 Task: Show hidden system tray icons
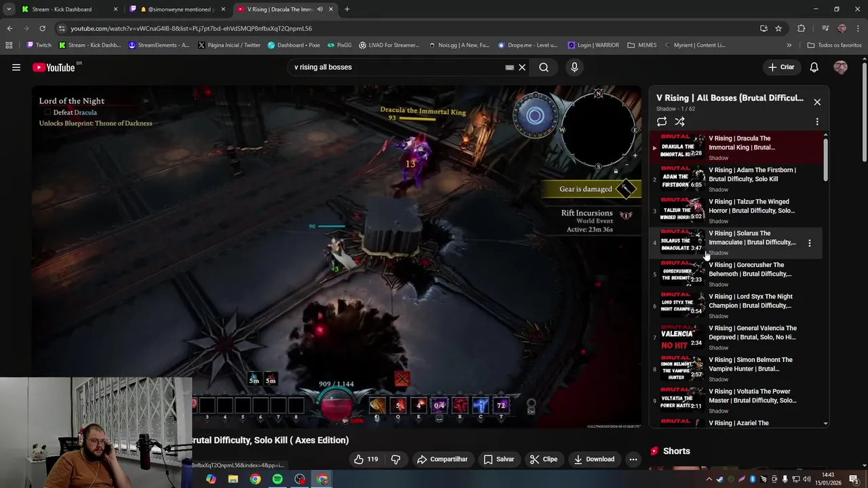click(709, 479)
